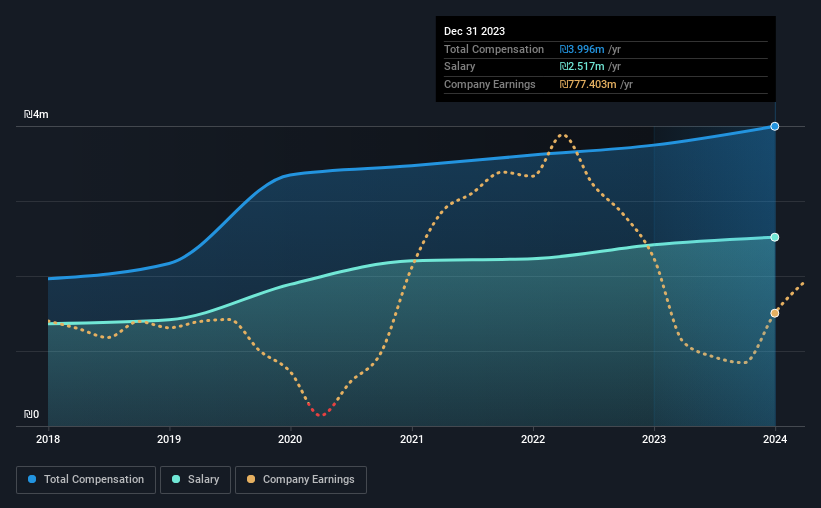Image resolution: width=821 pixels, height=508 pixels.
Task: Click the orange dot in Company Earnings legend
Action: click(x=251, y=479)
